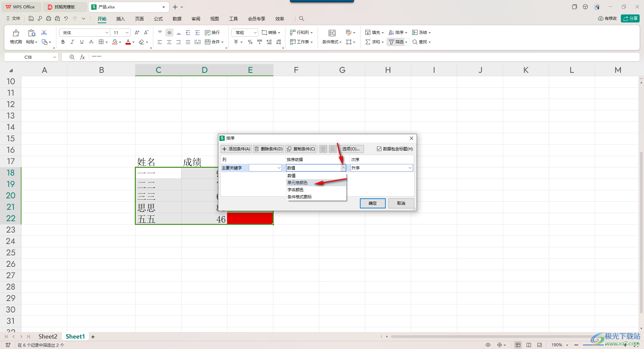
Task: Click 添加条件(A) button
Action: click(236, 149)
